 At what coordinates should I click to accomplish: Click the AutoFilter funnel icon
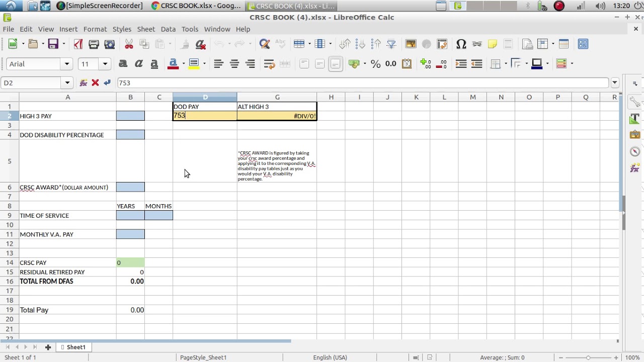pos(391,44)
